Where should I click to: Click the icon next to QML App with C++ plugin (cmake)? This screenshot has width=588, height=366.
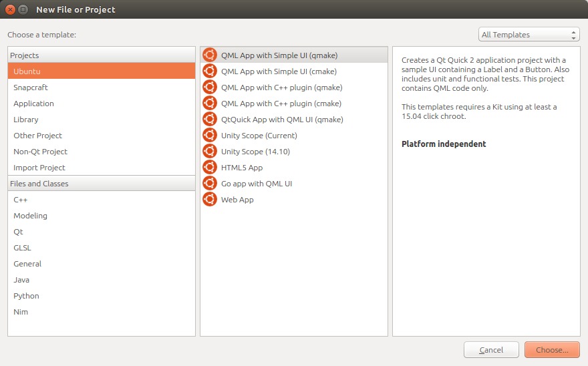tap(210, 103)
